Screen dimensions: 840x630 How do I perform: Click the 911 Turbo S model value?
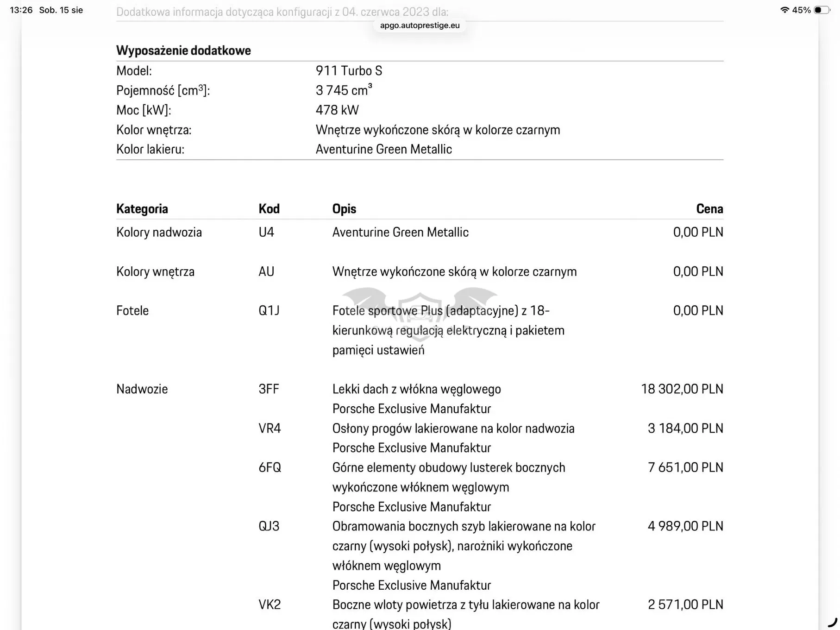[349, 71]
